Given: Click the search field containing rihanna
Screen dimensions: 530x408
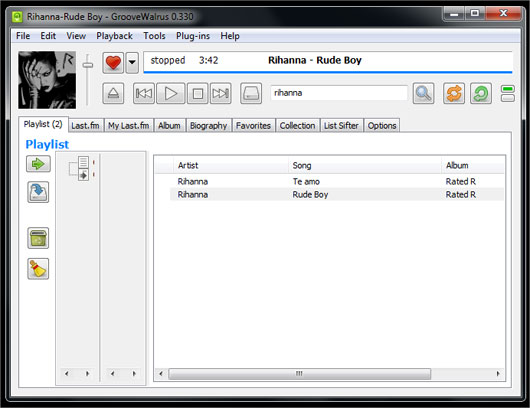Looking at the screenshot, I should [x=339, y=93].
